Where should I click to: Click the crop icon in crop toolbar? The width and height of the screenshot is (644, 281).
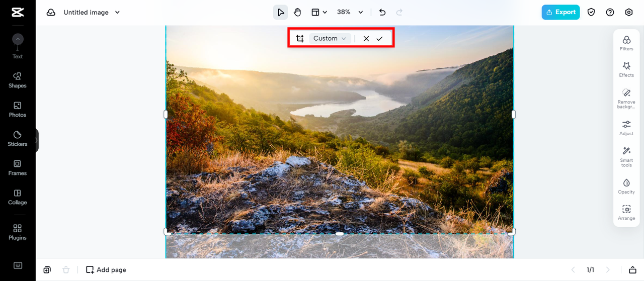click(300, 38)
